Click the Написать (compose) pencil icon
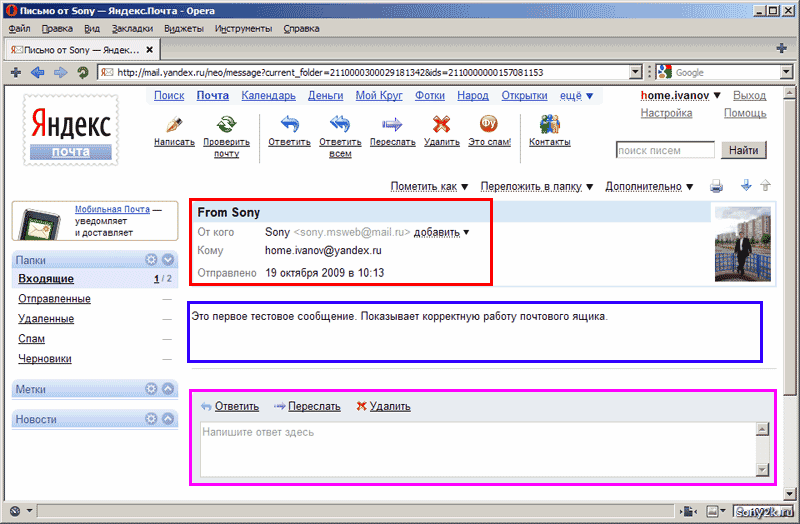 [174, 124]
